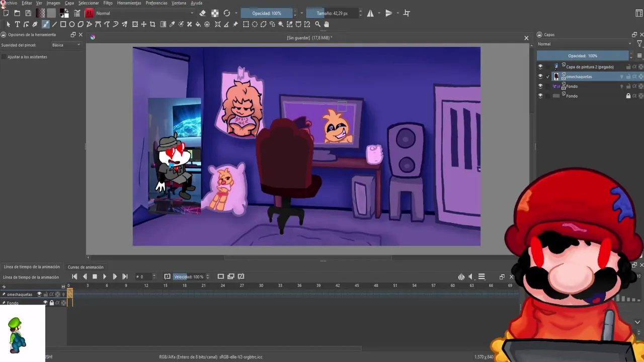This screenshot has width=644, height=362.
Task: Toggle preserve alpha checkerboard icon
Action: (x=215, y=13)
